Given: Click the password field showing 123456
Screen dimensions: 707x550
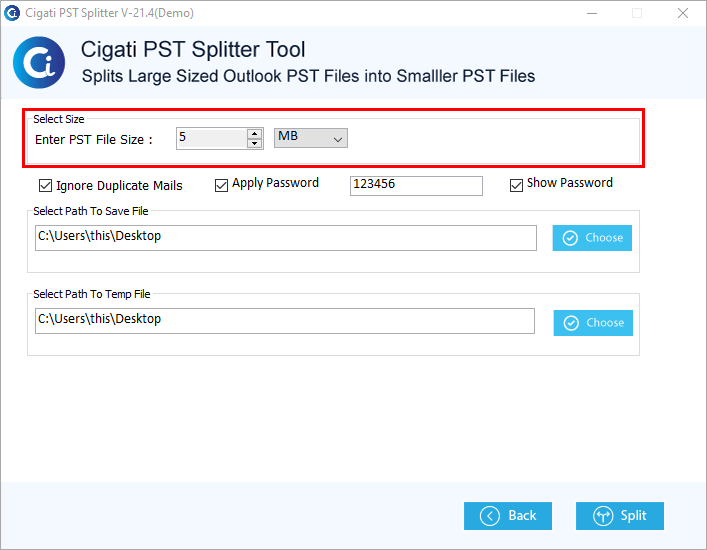Looking at the screenshot, I should click(x=416, y=186).
